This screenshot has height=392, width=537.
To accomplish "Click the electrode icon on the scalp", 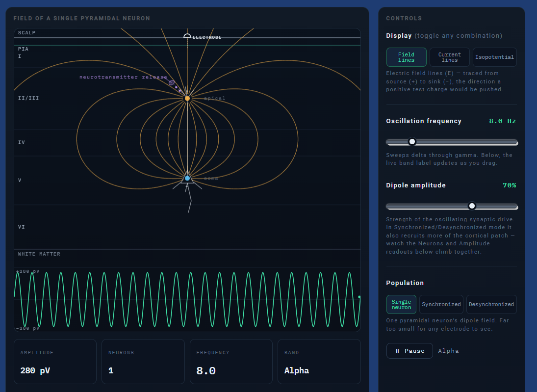I will (187, 36).
